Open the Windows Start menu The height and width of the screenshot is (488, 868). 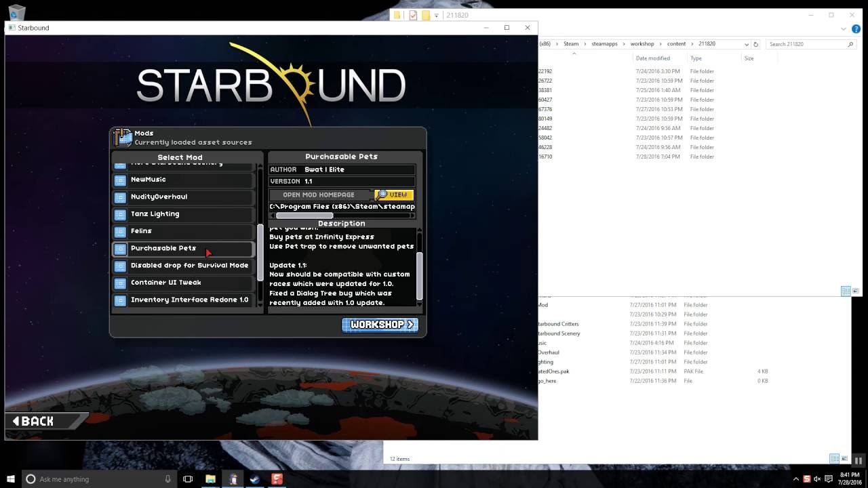(x=10, y=479)
